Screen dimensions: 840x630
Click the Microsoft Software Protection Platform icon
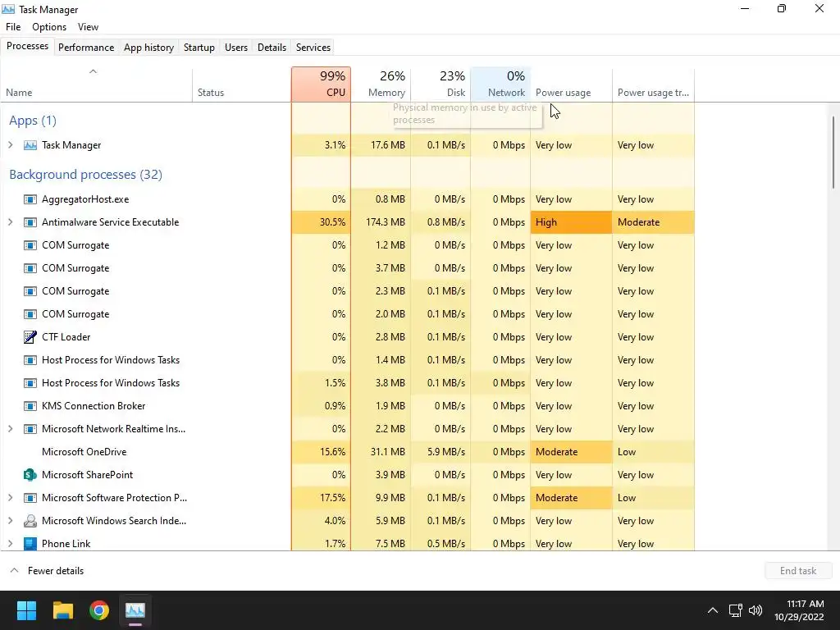pos(30,498)
